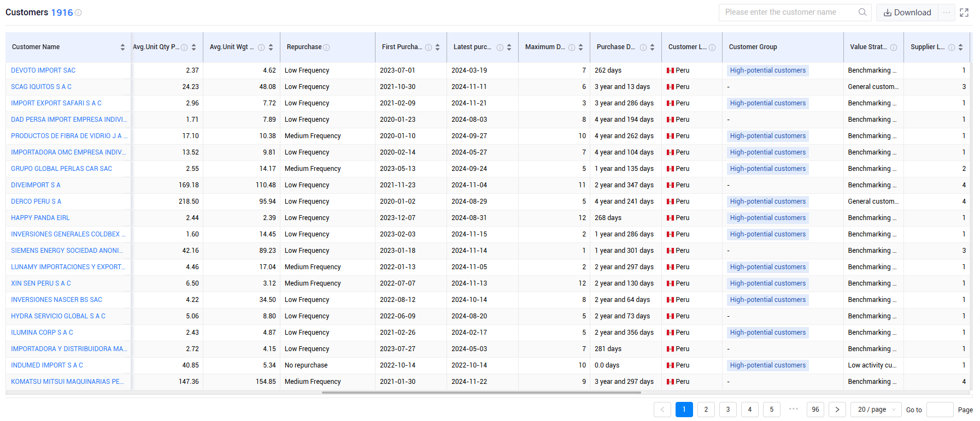This screenshot has height=421, width=980.
Task: Open XIN SEN PERU S A C
Action: pos(41,283)
